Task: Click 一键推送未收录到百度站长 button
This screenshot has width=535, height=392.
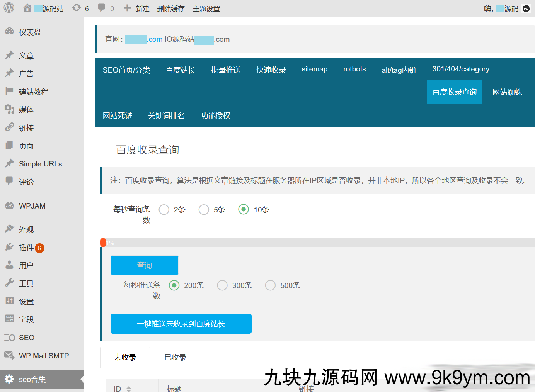Action: 181,324
